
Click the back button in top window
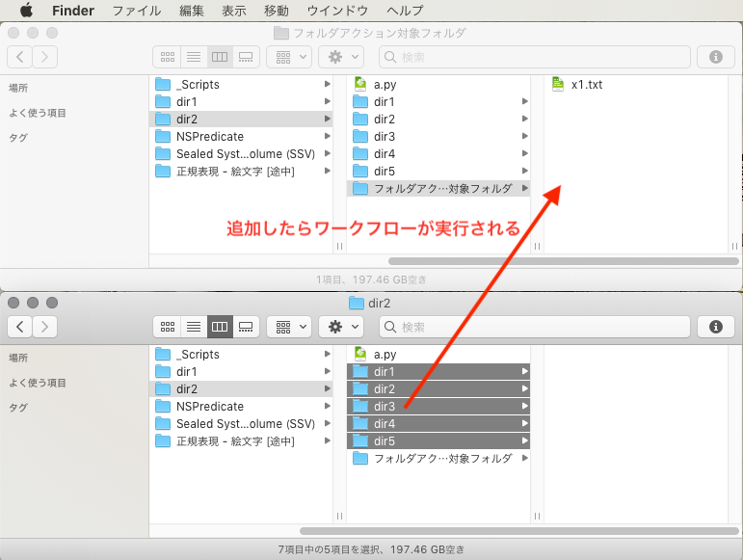(x=20, y=57)
